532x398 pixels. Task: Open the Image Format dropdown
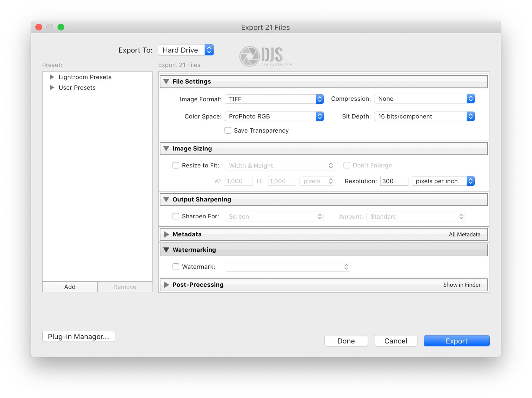(274, 99)
